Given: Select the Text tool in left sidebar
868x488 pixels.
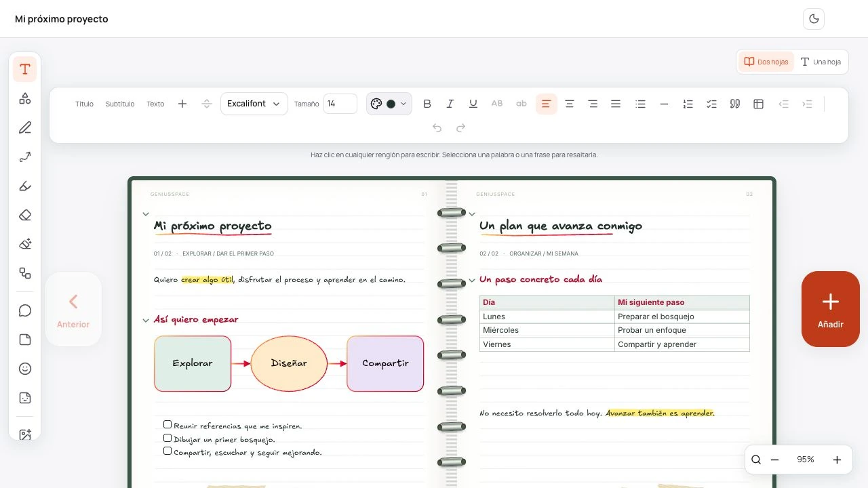Looking at the screenshot, I should (x=25, y=69).
